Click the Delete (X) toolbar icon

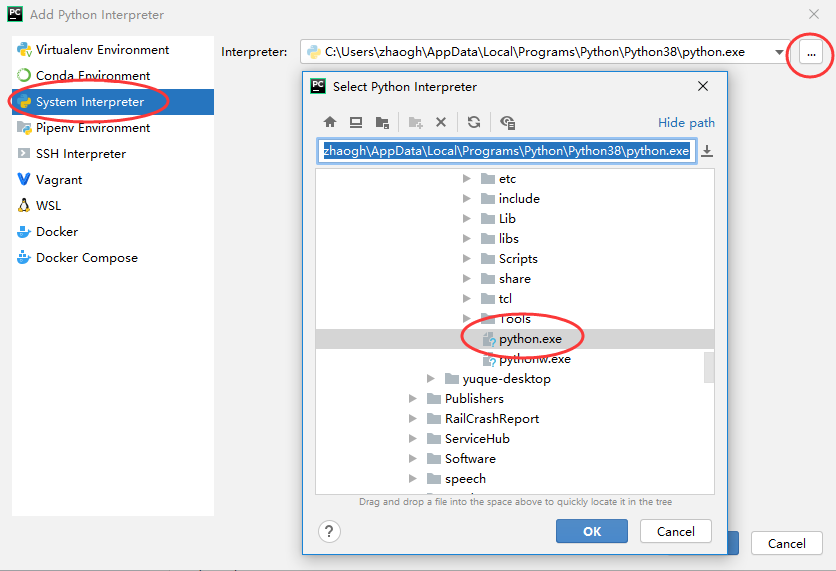pos(441,122)
